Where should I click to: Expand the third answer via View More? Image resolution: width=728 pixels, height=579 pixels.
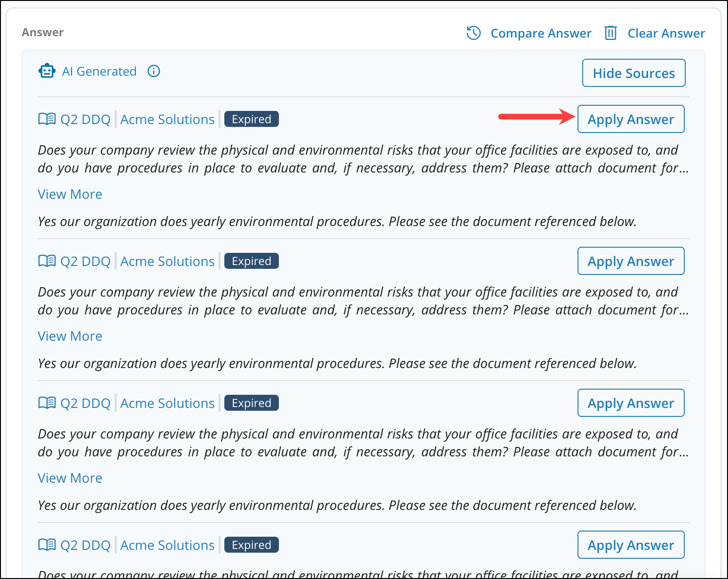70,477
